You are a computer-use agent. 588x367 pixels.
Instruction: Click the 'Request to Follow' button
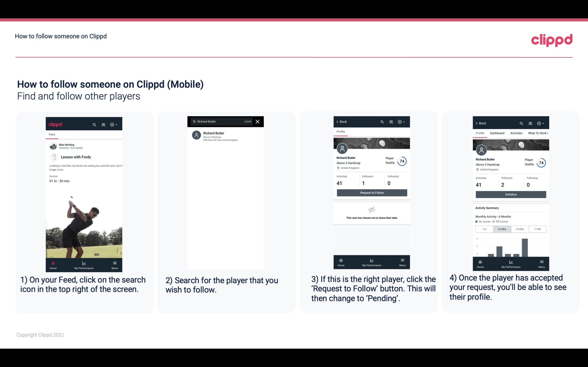[x=371, y=192]
